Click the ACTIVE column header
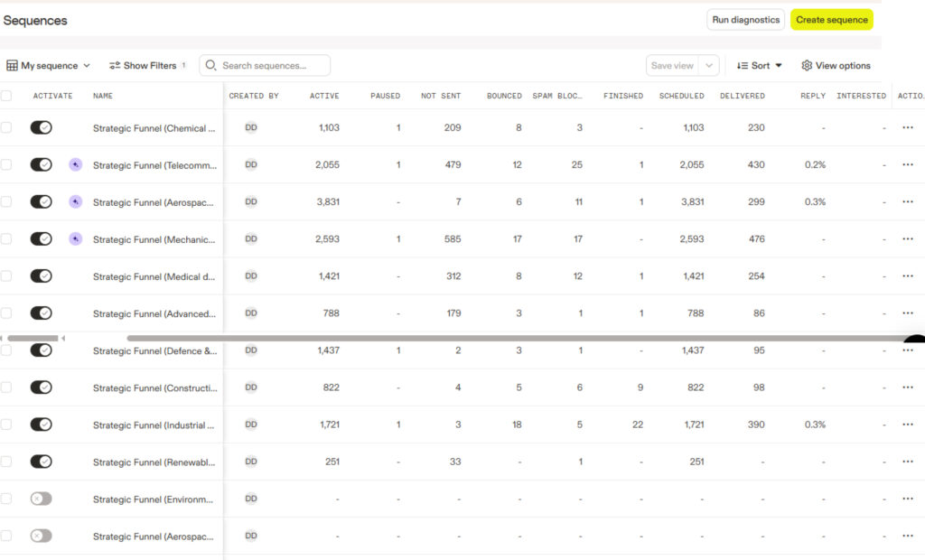The width and height of the screenshot is (925, 560). tap(324, 96)
